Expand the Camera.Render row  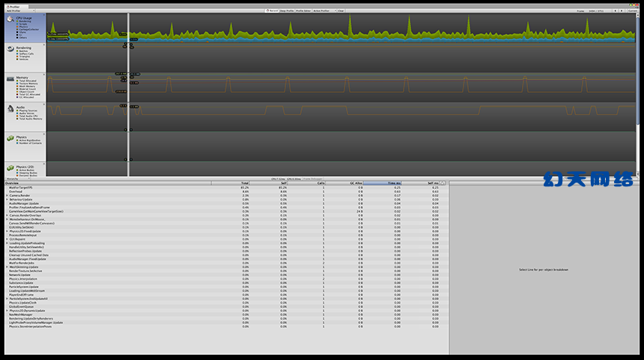click(7, 196)
